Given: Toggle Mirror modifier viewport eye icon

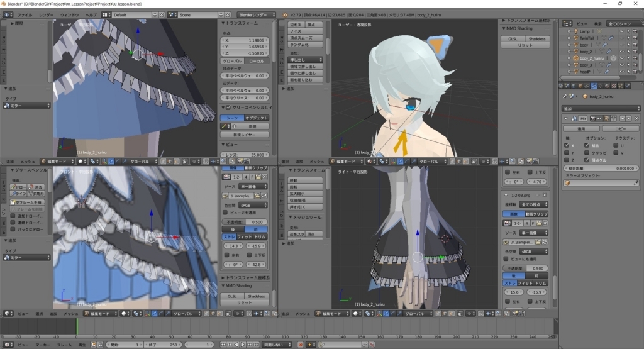Looking at the screenshot, I should pos(599,118).
